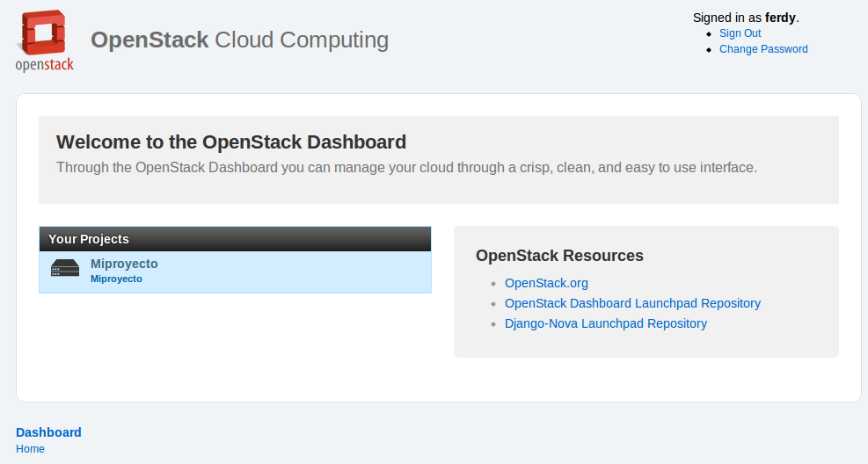Click the Miproyecto server rack icon

[x=65, y=268]
